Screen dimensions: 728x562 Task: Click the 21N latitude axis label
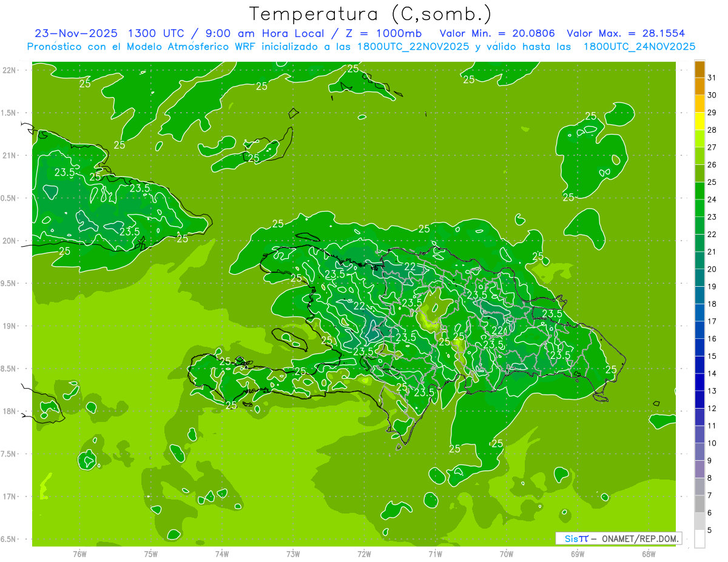pyautogui.click(x=10, y=155)
